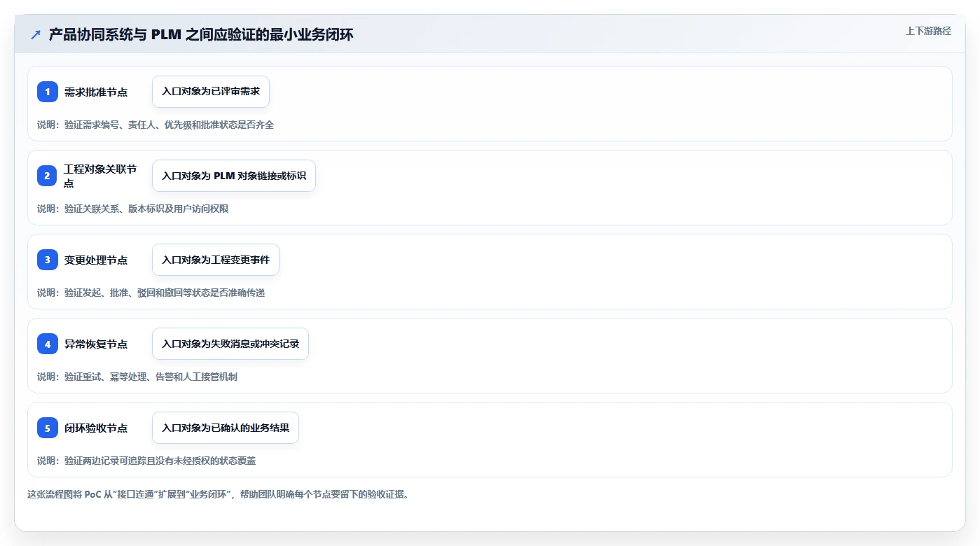Click the note about 需求编号、责任人、优先级

point(156,125)
